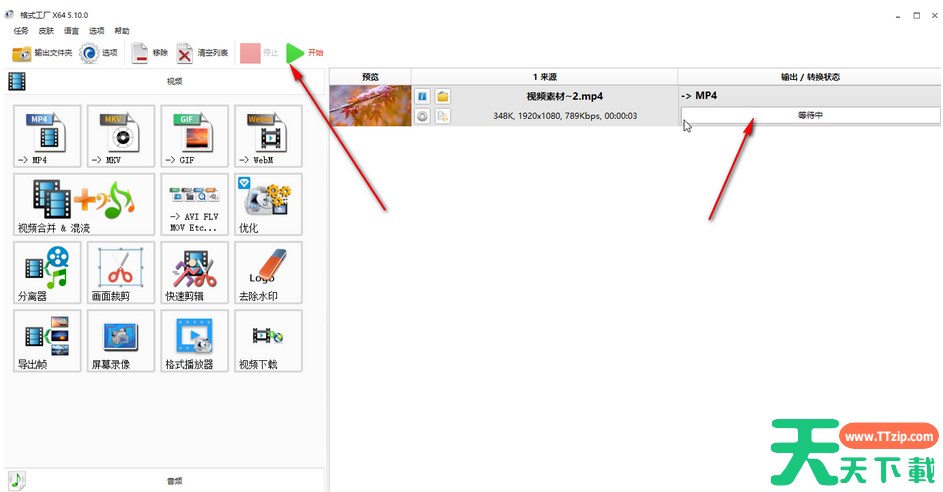The height and width of the screenshot is (492, 943).
Task: Open the 输出文件夹 output folder
Action: tap(41, 53)
